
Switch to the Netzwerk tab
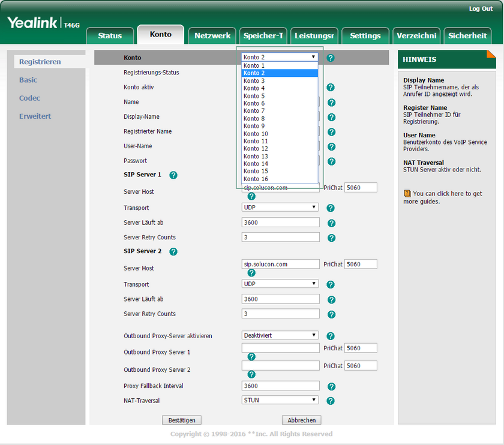point(212,36)
